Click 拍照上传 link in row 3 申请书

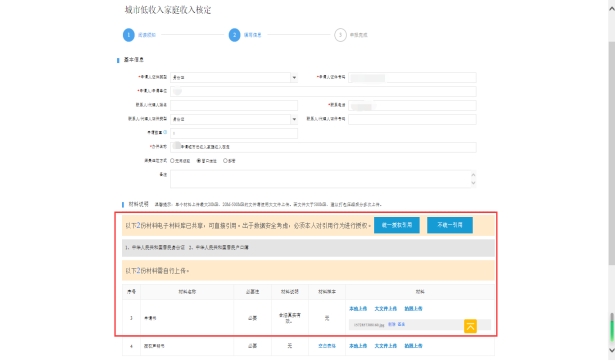pos(413,309)
